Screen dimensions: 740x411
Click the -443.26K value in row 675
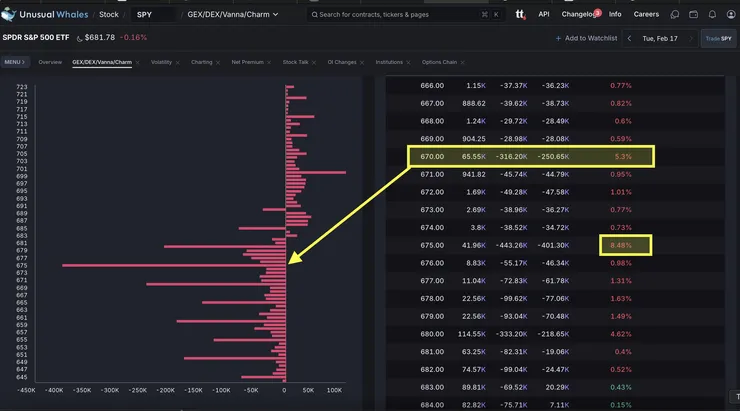[x=512, y=245]
